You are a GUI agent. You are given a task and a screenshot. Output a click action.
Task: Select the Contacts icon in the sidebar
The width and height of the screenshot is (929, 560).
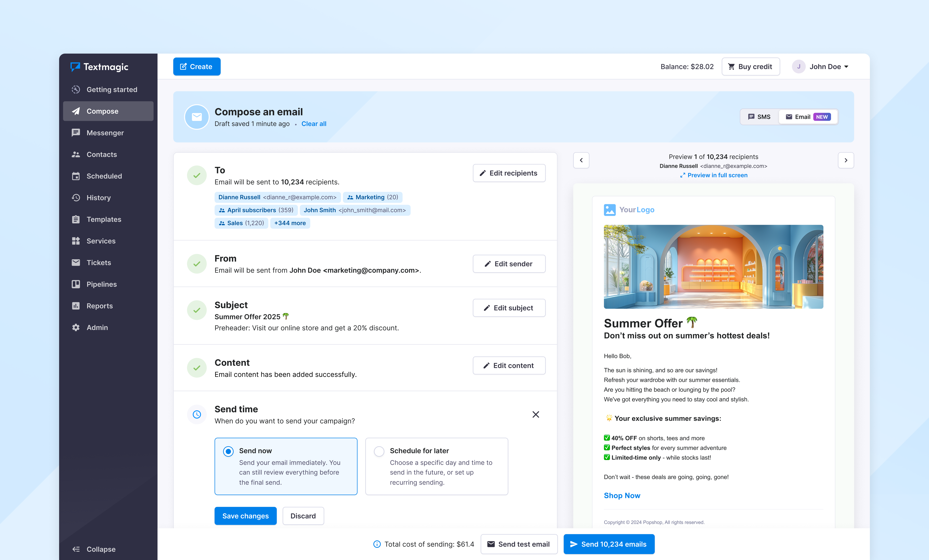(x=76, y=154)
